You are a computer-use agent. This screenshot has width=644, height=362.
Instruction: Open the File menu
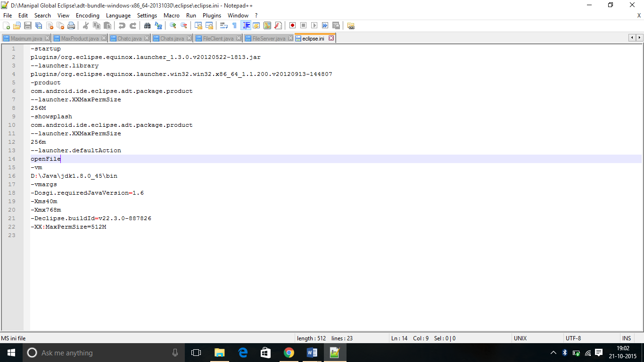coord(8,16)
